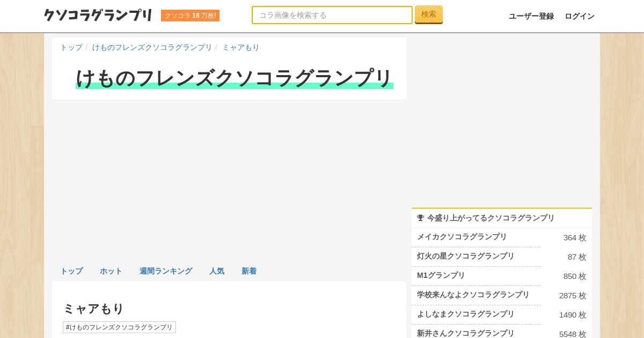Screen dimensions: 644x338
Task: Click the けものフレンズクソコラグランプリ main heading
Action: point(235,78)
